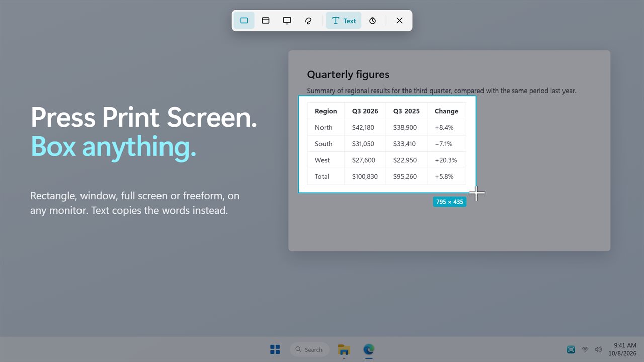Toggle the Text extractor mode
Image resolution: width=644 pixels, height=362 pixels.
(344, 21)
